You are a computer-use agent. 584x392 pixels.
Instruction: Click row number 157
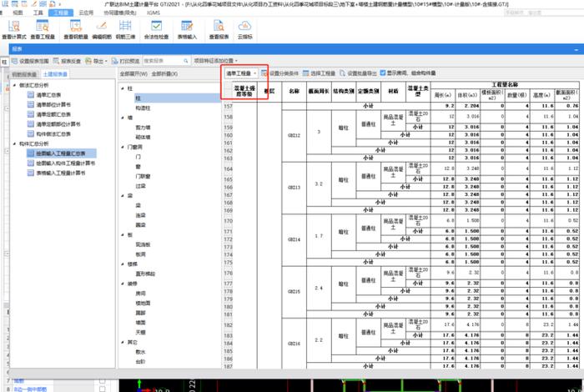click(228, 107)
